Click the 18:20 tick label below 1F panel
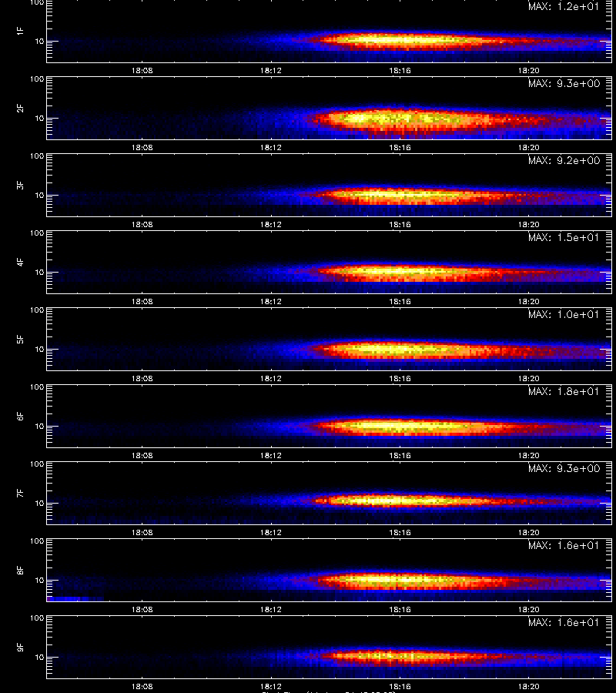The image size is (616, 693). (528, 70)
